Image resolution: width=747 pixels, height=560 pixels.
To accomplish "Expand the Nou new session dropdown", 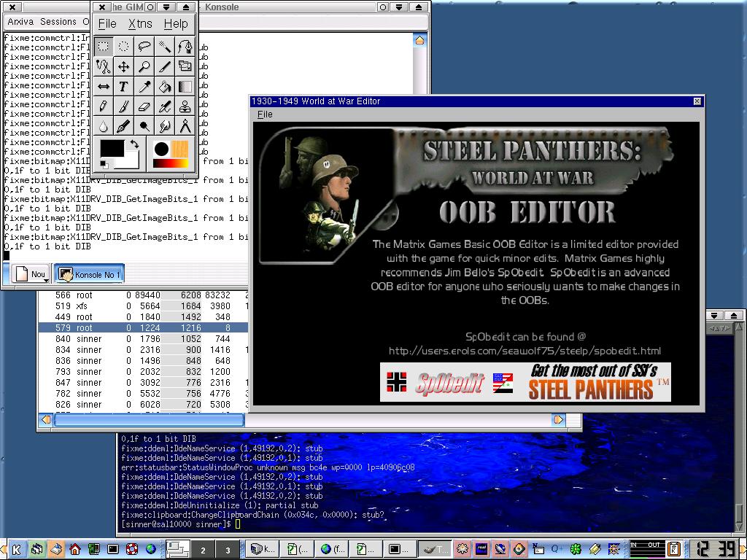I will (45, 280).
